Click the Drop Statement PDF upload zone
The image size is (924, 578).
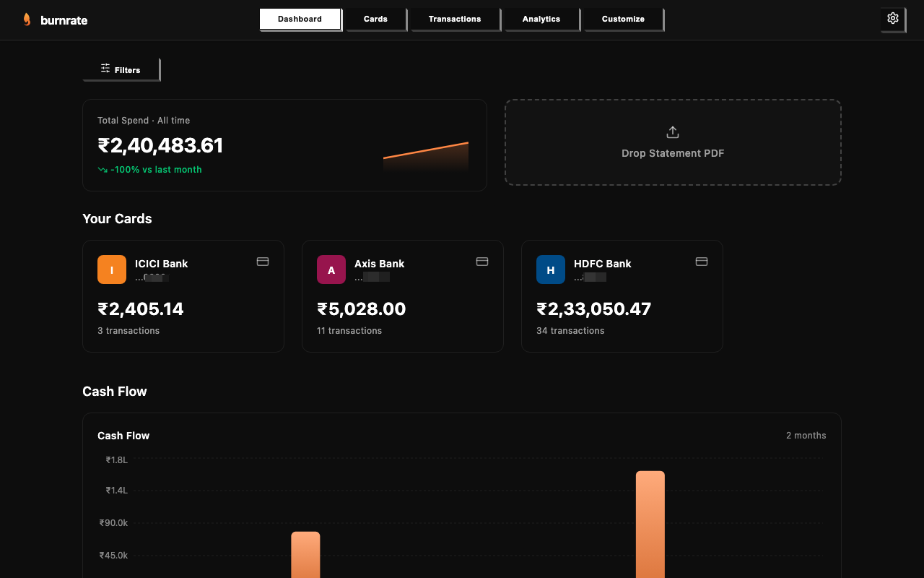click(672, 142)
